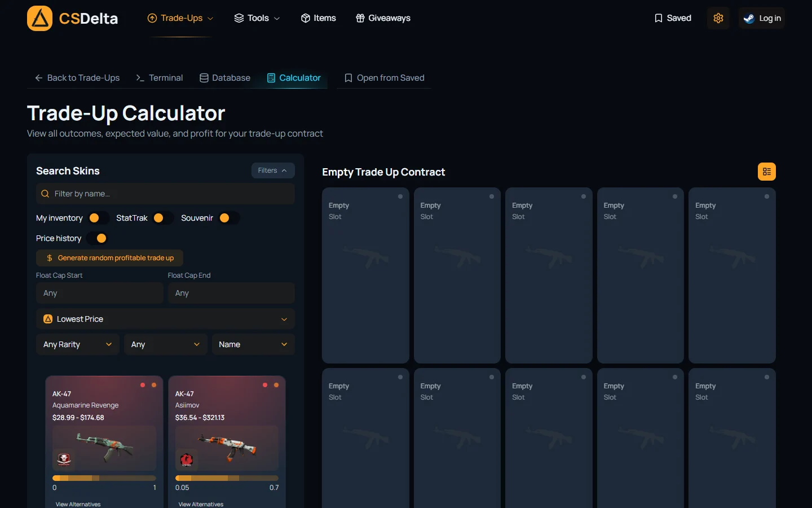Click float range bar on Aquamarine Revenge

point(104,478)
